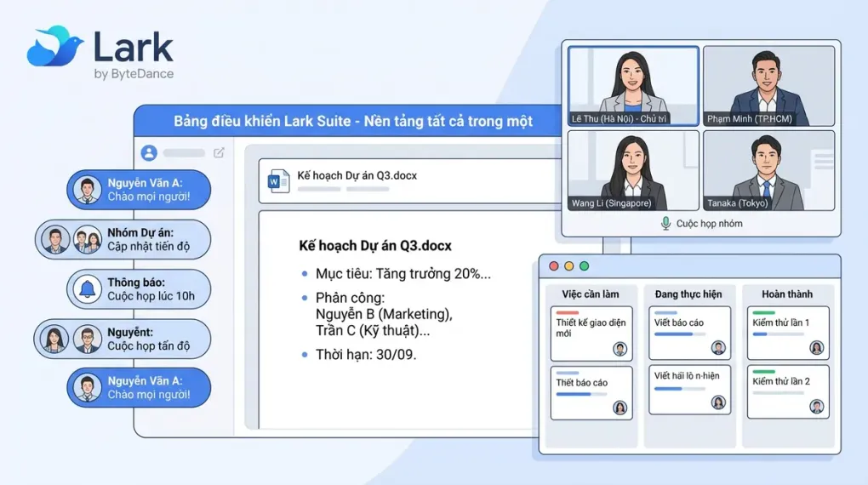Viewport: 868px width, 485px height.
Task: Click the green label on Kiểm thử lần 2 card
Action: [x=764, y=372]
